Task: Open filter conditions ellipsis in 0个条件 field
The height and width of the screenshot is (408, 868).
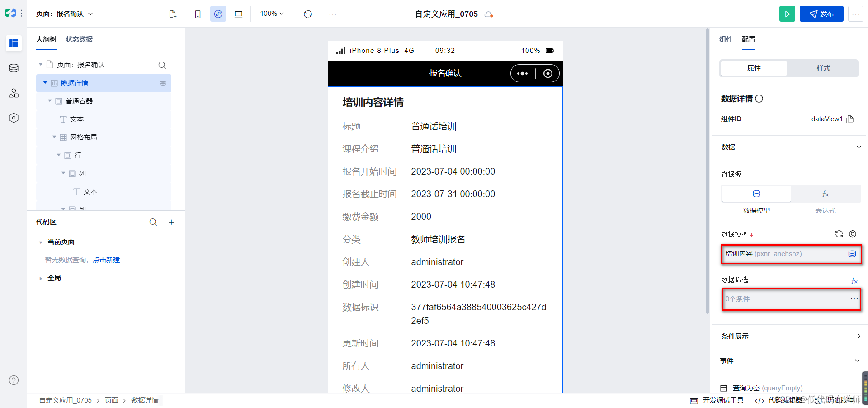Action: (x=854, y=299)
